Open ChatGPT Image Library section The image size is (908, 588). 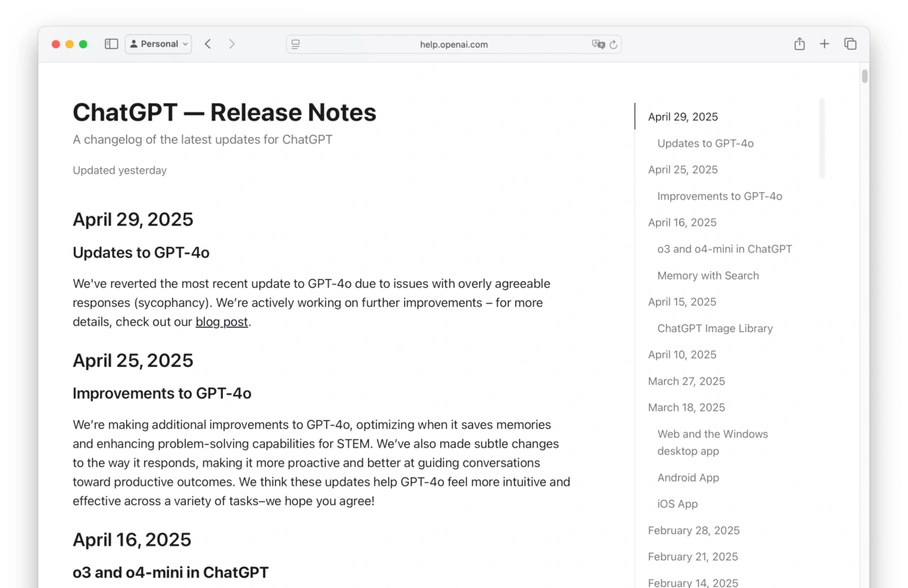pos(714,328)
